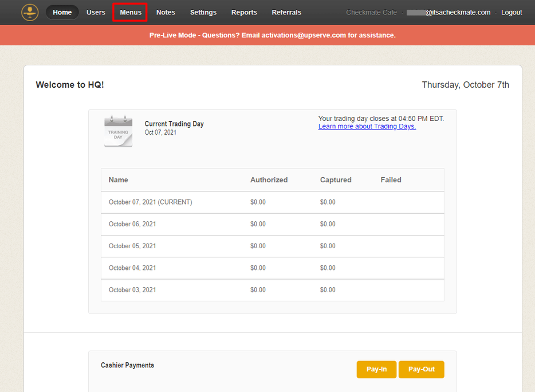Click the Training Day calendar icon
The height and width of the screenshot is (392, 535).
[118, 131]
